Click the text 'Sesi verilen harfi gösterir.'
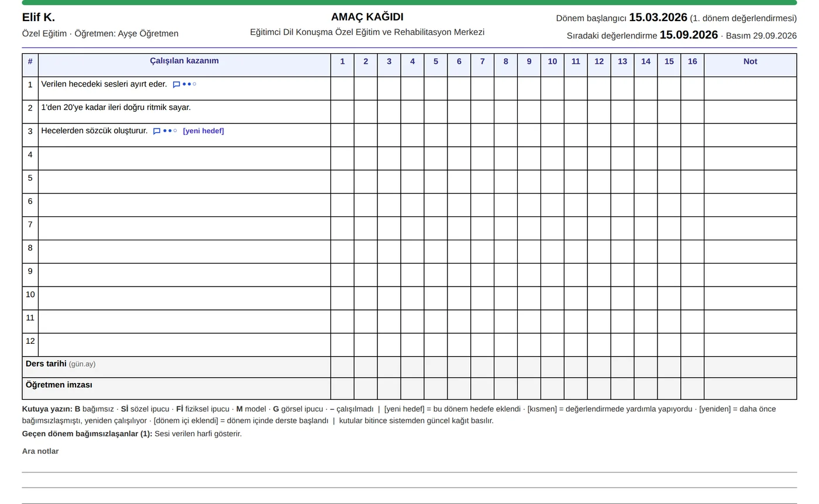Image resolution: width=819 pixels, height=504 pixels. (198, 434)
